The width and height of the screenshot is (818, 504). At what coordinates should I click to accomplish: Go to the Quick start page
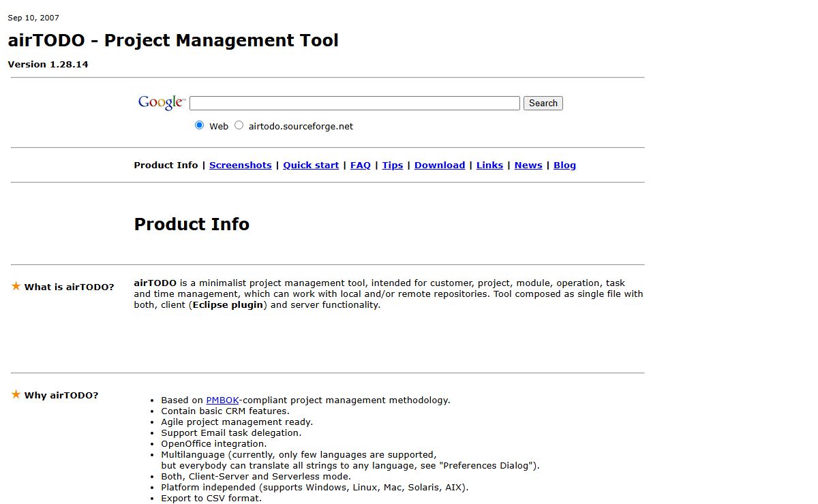point(311,165)
